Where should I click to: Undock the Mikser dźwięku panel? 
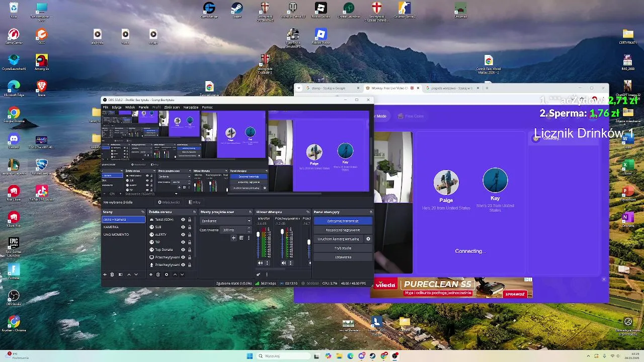[x=308, y=212]
